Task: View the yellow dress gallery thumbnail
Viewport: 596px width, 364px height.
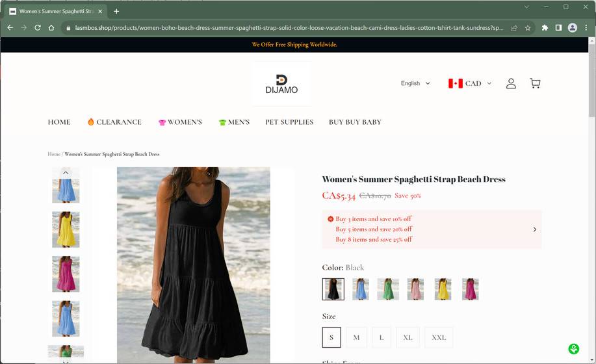Action: (66, 229)
